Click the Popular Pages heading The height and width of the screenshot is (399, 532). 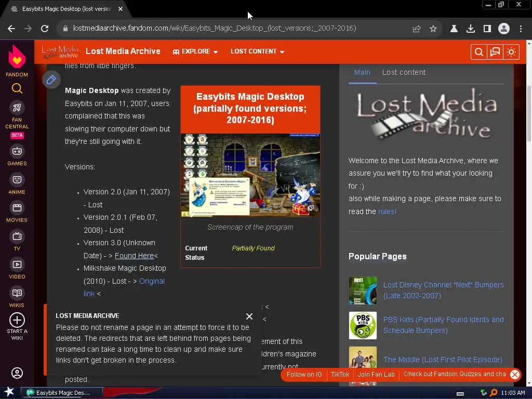coord(377,256)
